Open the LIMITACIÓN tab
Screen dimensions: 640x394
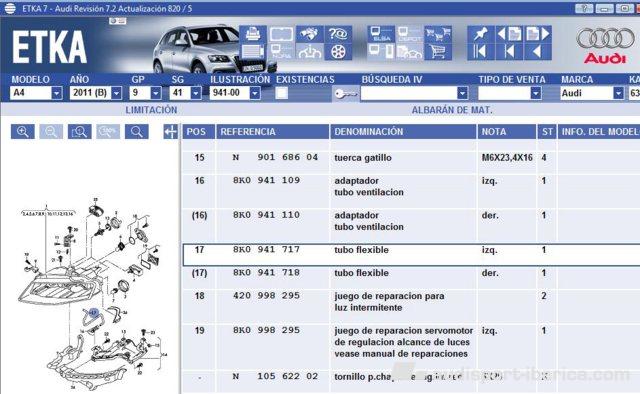151,110
